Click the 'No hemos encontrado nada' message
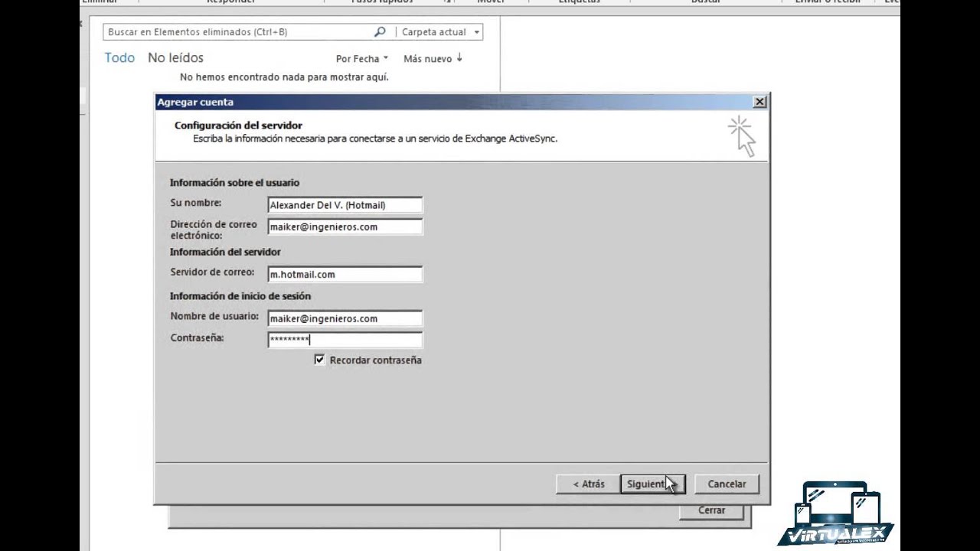 (x=284, y=77)
